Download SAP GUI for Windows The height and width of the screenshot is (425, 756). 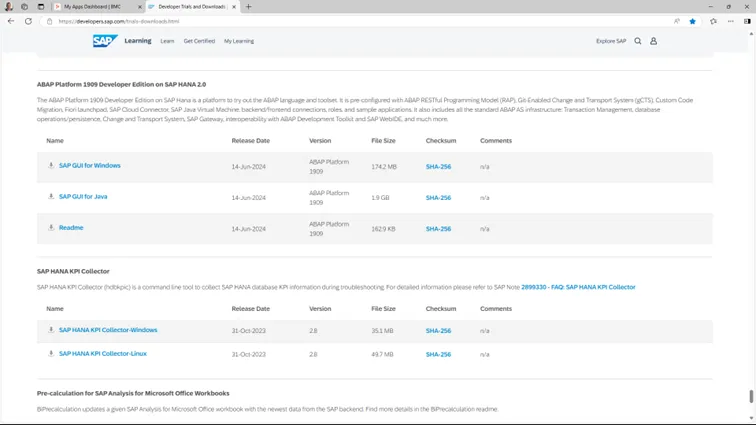coord(90,165)
